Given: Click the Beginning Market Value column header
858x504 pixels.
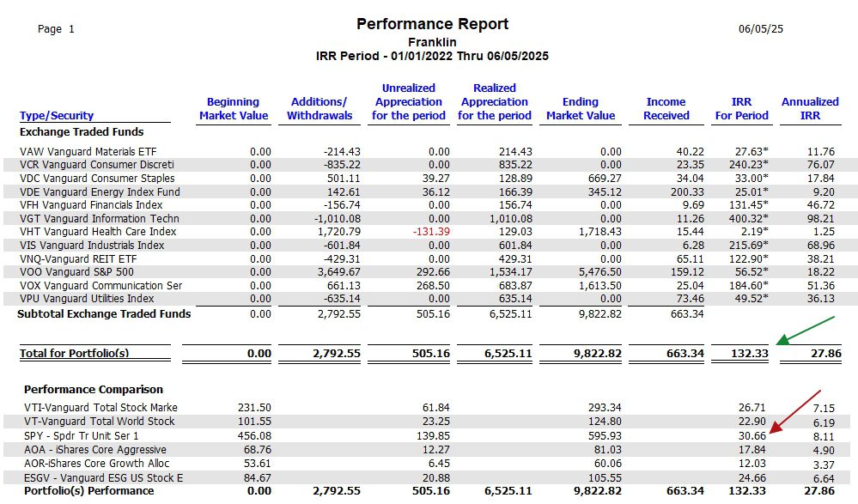Looking at the screenshot, I should tap(234, 108).
